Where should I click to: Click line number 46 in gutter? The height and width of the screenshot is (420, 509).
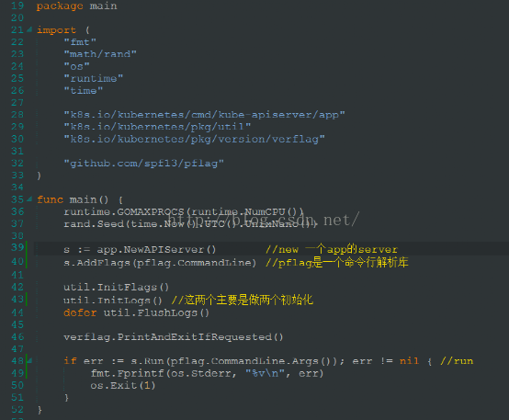point(17,337)
